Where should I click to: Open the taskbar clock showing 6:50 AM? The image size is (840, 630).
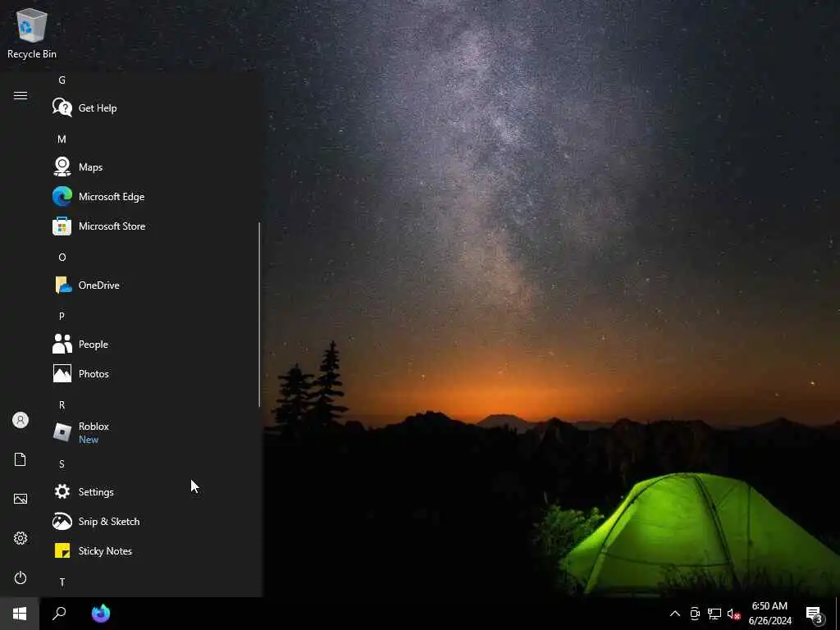[769, 614]
